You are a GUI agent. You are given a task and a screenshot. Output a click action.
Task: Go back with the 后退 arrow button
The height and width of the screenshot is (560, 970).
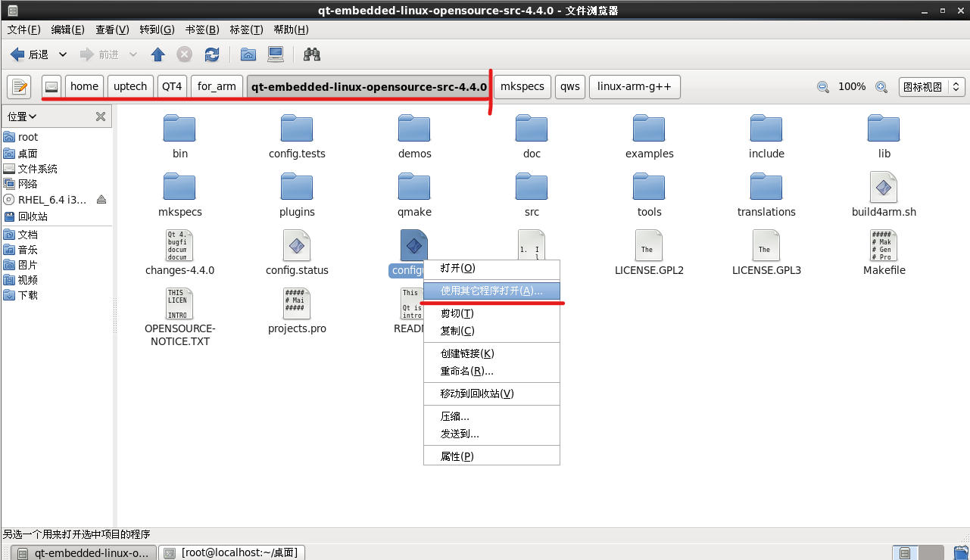(29, 54)
